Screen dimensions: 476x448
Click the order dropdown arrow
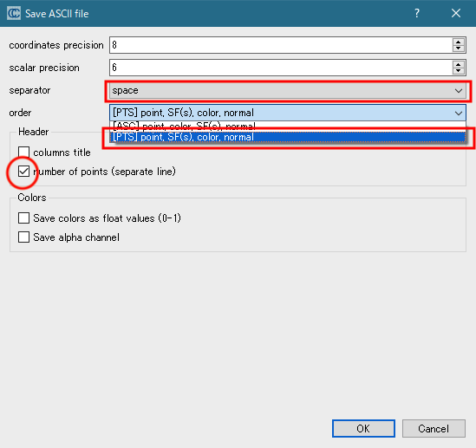(459, 114)
